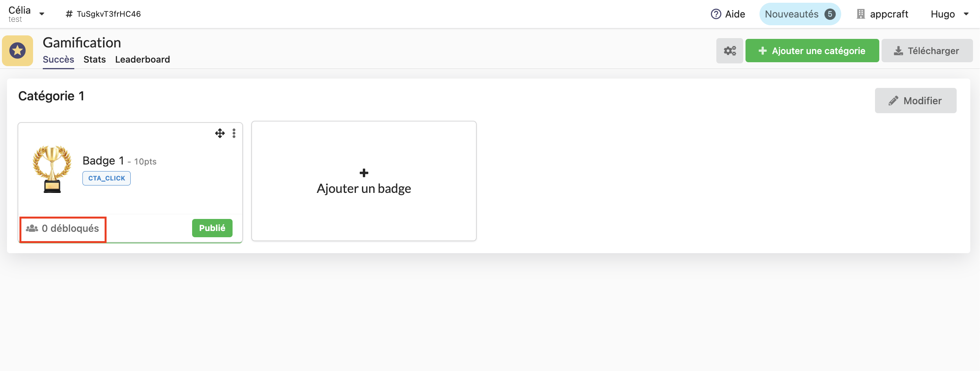
Task: Click the plus icon to add badge
Action: click(x=364, y=173)
